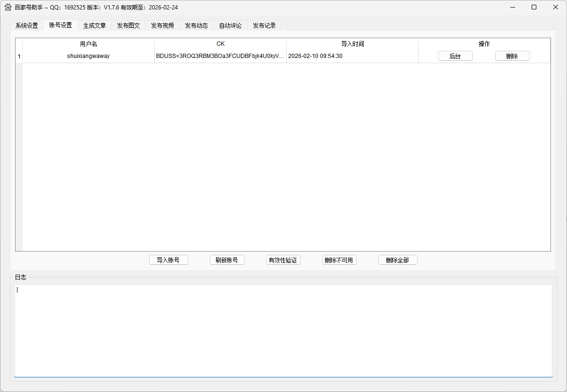
Task: Click inside the 日志 log area
Action: [283, 330]
